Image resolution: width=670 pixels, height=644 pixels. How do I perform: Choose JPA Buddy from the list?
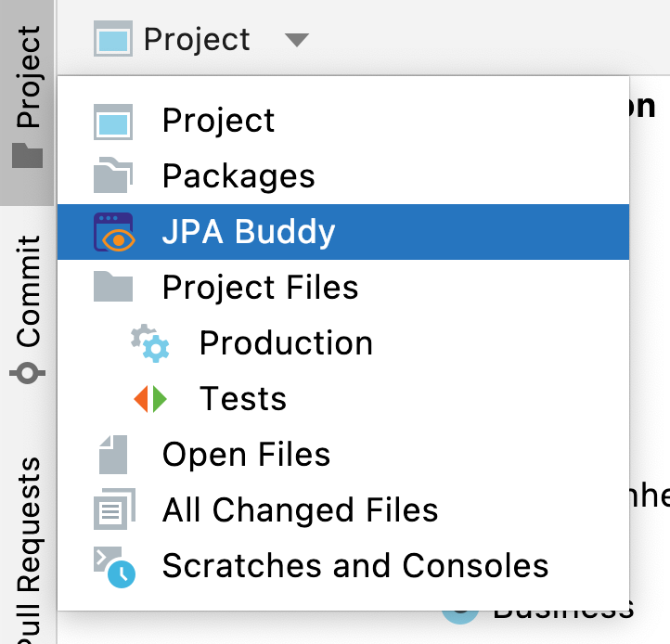point(249,232)
